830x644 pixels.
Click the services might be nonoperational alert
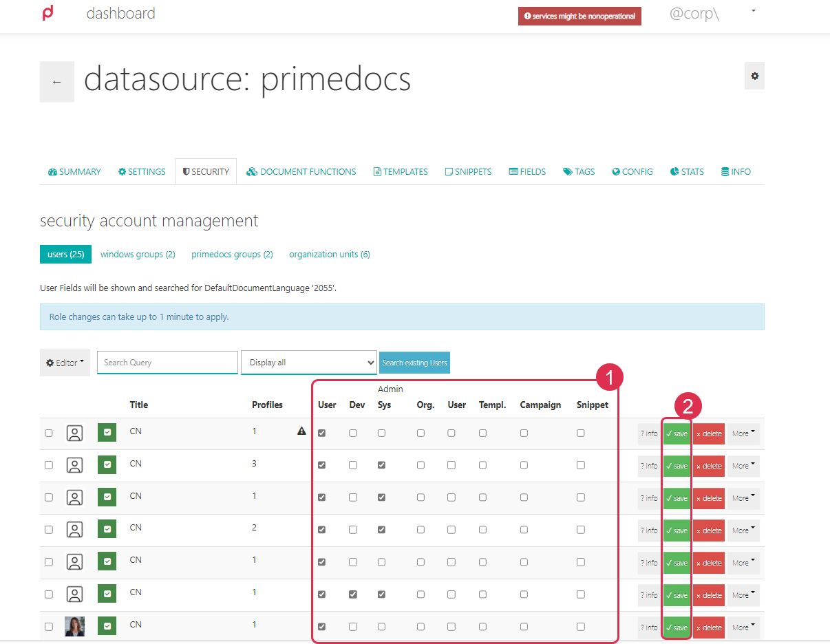pyautogui.click(x=579, y=16)
